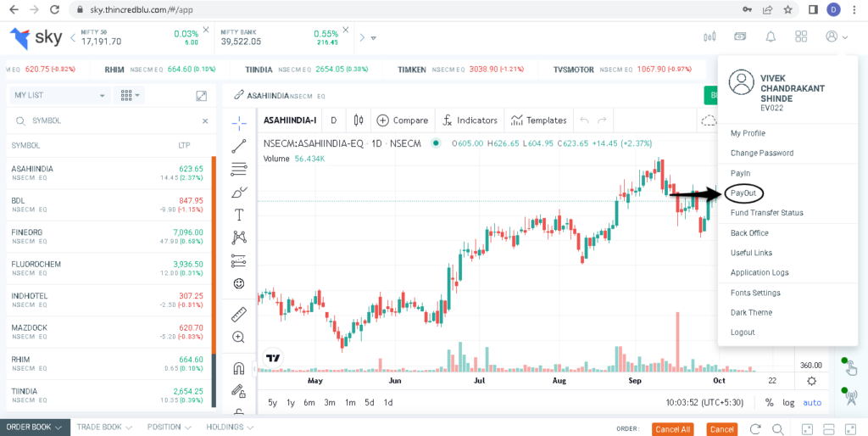The width and height of the screenshot is (868, 436).
Task: Open Fonts Settings menu entry
Action: click(755, 293)
